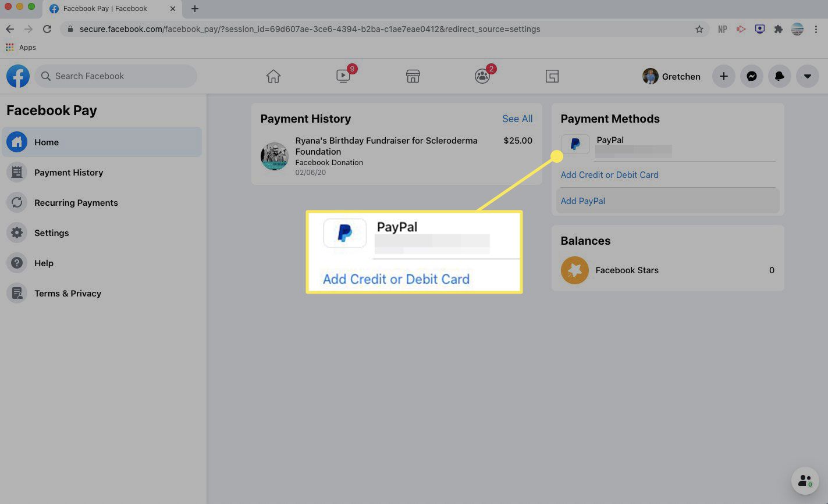Click Add Credit or Debit Card link
This screenshot has height=504, width=828.
(x=609, y=175)
